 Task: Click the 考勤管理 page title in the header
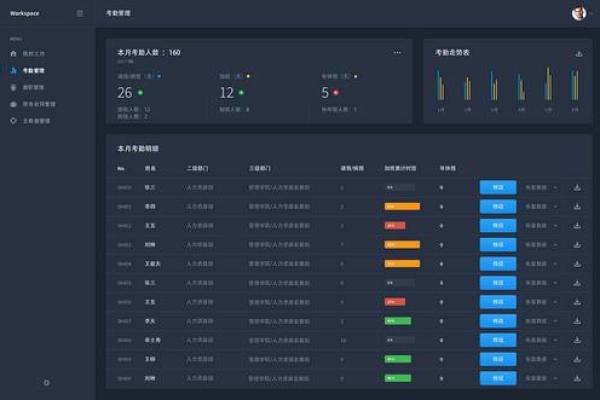click(x=118, y=13)
